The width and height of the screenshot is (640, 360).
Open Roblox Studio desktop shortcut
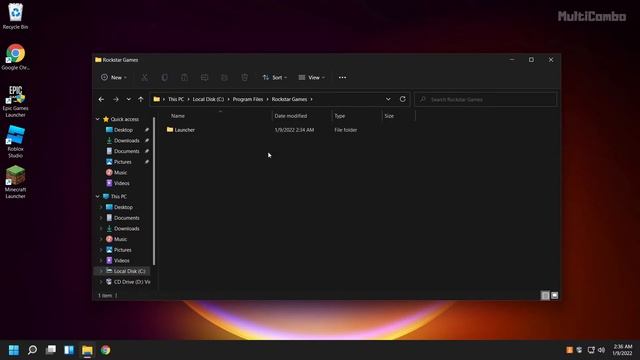(x=15, y=142)
